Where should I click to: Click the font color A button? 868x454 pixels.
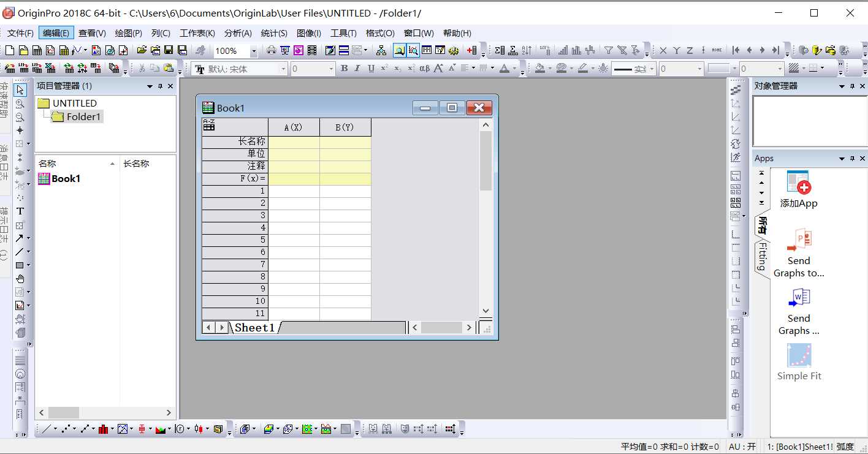(x=504, y=68)
